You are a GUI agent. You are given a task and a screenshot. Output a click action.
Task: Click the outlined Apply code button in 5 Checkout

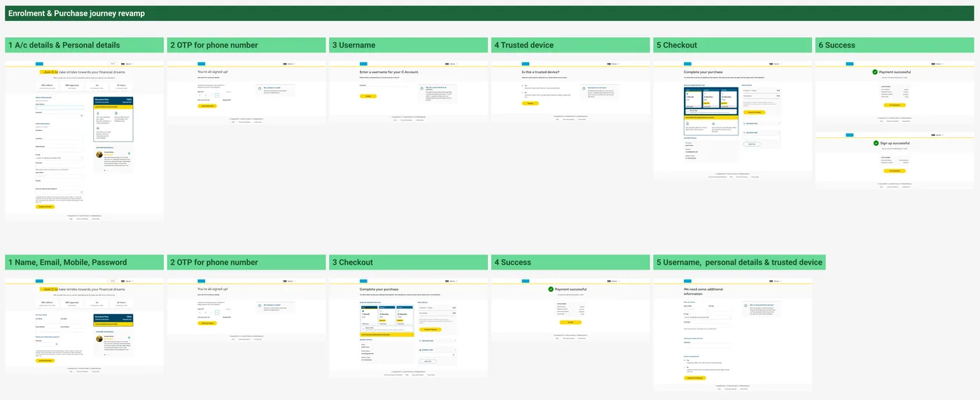(752, 144)
